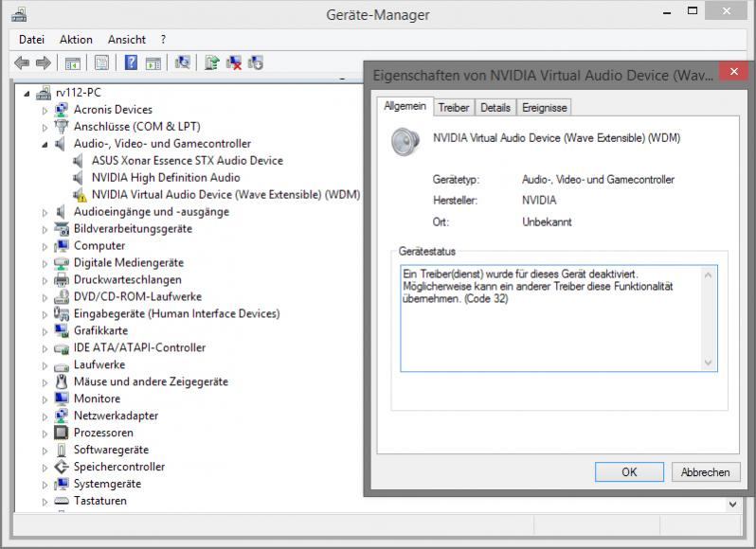The image size is (756, 549).
Task: Select NVIDIA High Definition Audio device
Action: pos(166,178)
